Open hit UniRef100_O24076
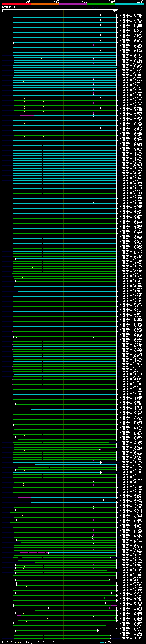 pos(131,27)
